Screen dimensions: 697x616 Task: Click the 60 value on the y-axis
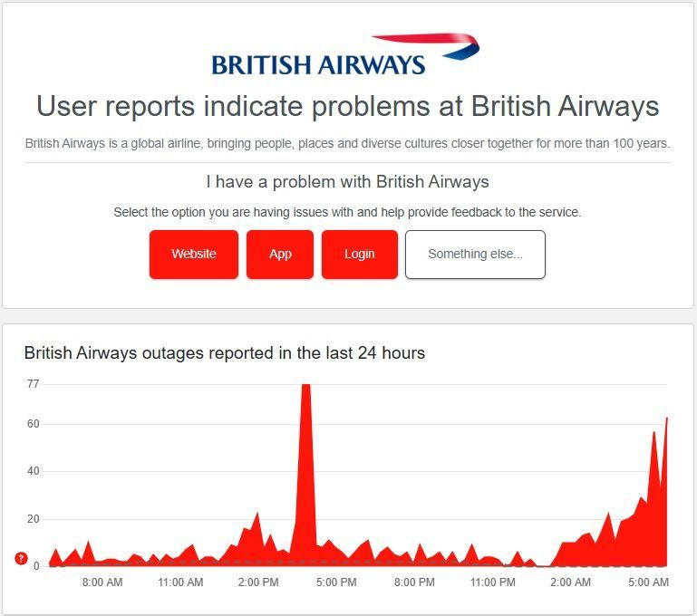click(34, 424)
